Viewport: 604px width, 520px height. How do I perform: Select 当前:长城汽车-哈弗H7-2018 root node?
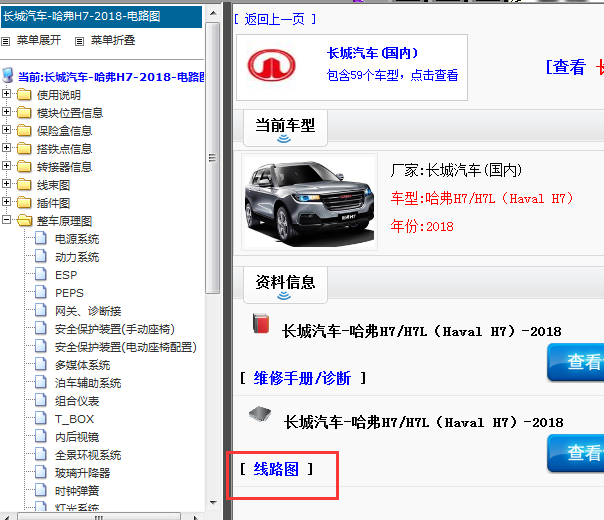coord(111,77)
